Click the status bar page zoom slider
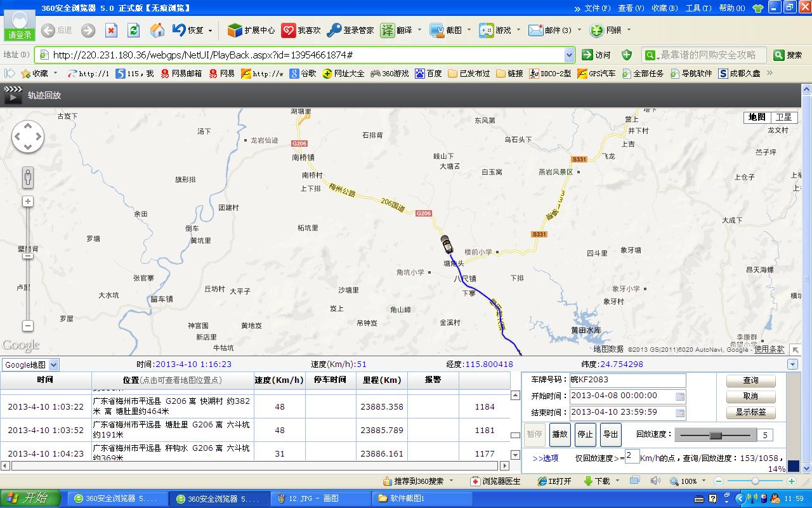812x508 pixels. 755,481
